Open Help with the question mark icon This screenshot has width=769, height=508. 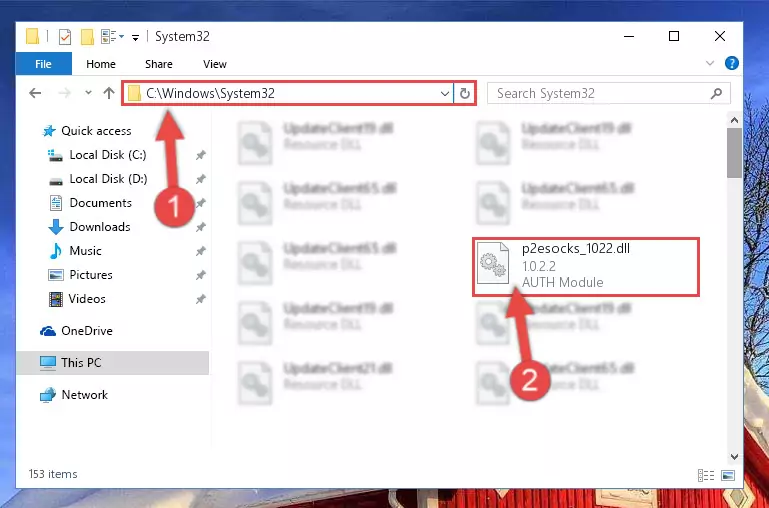[731, 63]
